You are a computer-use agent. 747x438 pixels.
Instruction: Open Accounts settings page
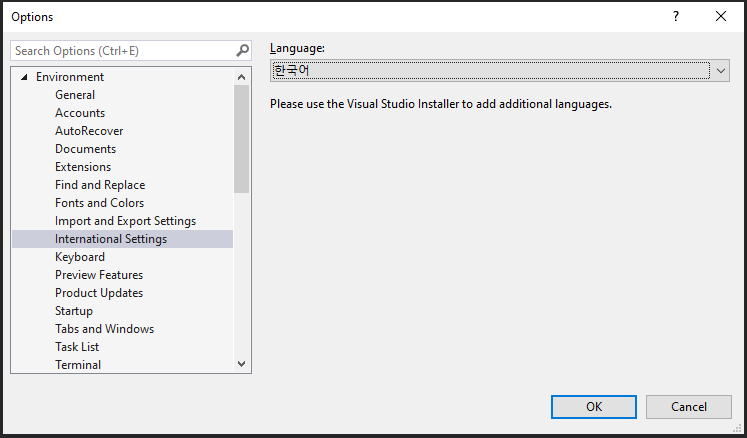pos(80,113)
